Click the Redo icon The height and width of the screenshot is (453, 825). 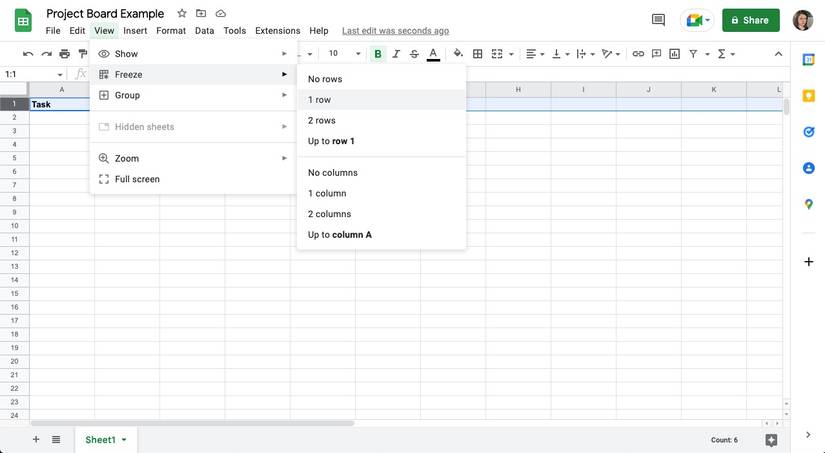pyautogui.click(x=46, y=54)
